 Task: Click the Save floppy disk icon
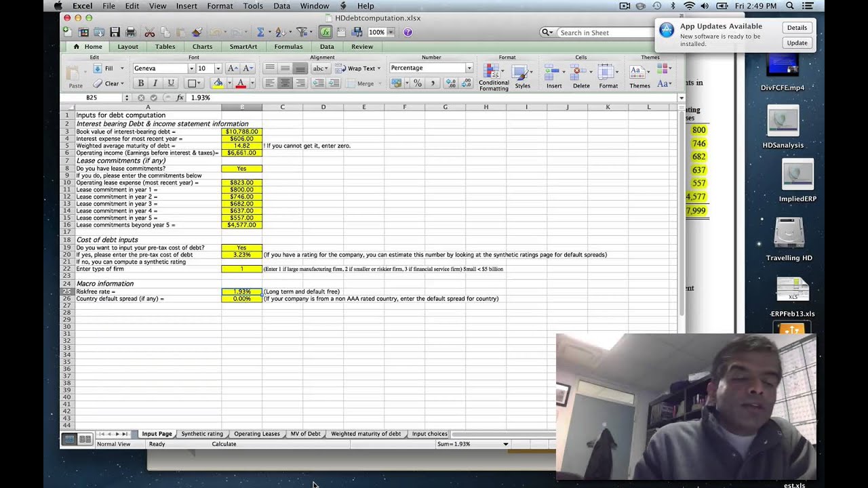(115, 32)
